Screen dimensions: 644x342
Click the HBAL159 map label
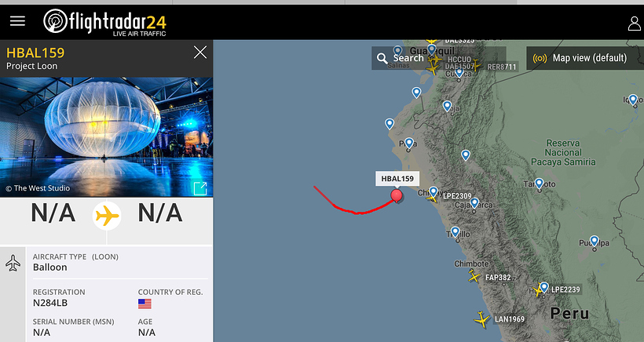click(x=397, y=178)
